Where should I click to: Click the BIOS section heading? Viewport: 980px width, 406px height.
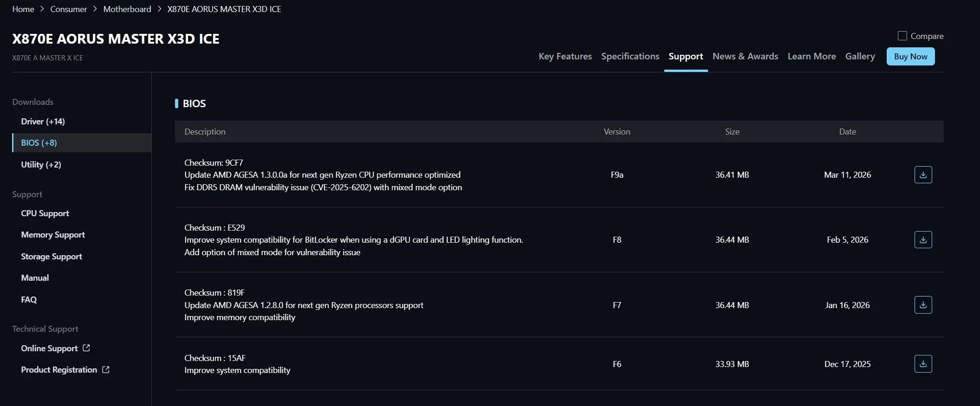pyautogui.click(x=194, y=103)
